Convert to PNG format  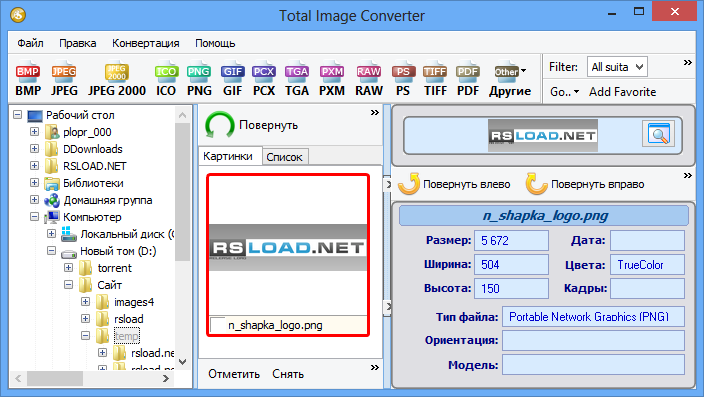click(199, 80)
